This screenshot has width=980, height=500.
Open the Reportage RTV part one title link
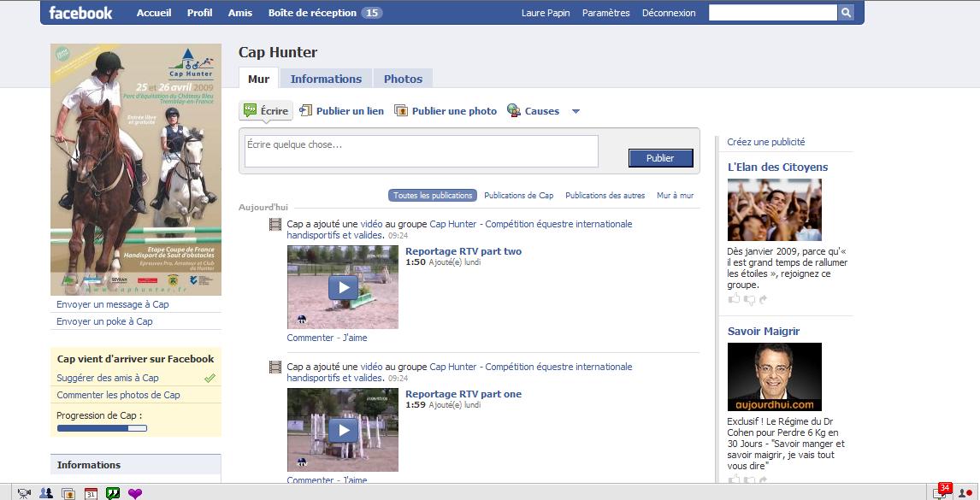pyautogui.click(x=463, y=394)
